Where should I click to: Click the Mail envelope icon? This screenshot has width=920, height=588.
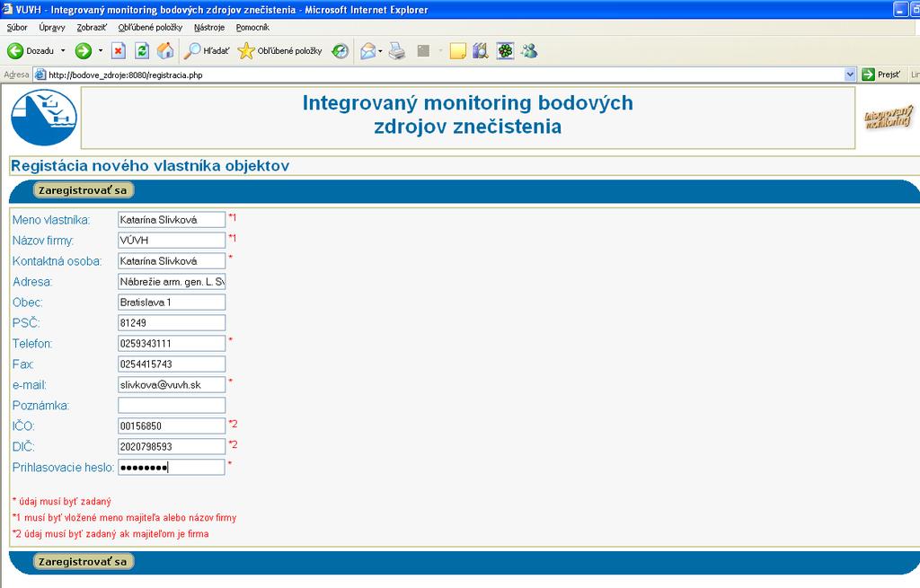point(367,51)
